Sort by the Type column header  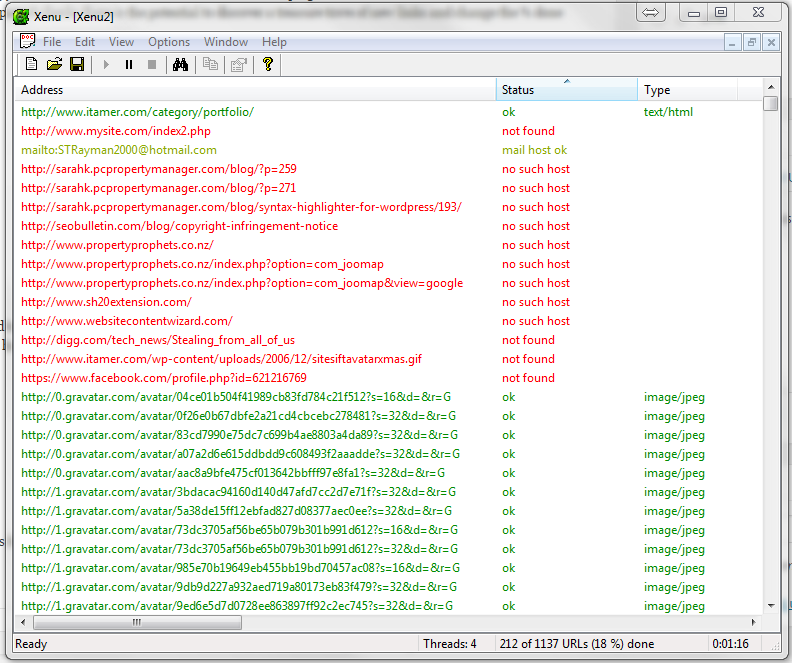pyautogui.click(x=687, y=89)
